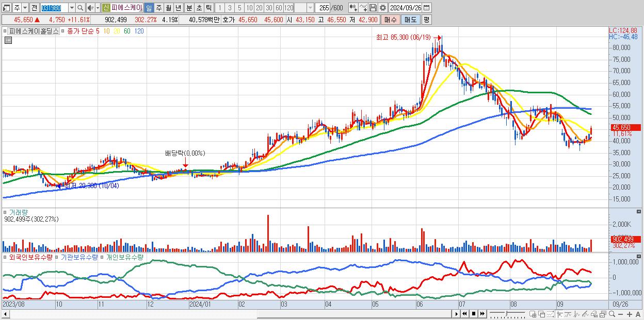Click the fast-forward double-arrow control
Viewport: 644px width, 320px height.
[x=482, y=314]
